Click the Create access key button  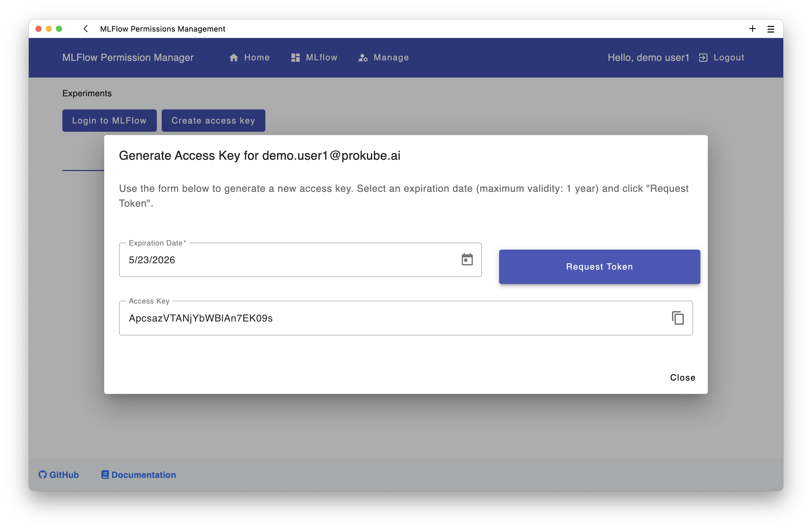(213, 120)
